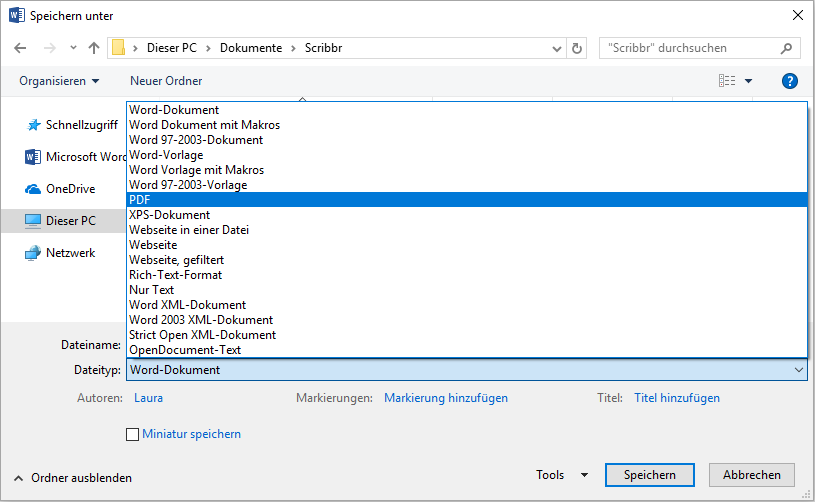Select 'Dokumente' in the breadcrumb path
The width and height of the screenshot is (815, 502).
(x=251, y=48)
